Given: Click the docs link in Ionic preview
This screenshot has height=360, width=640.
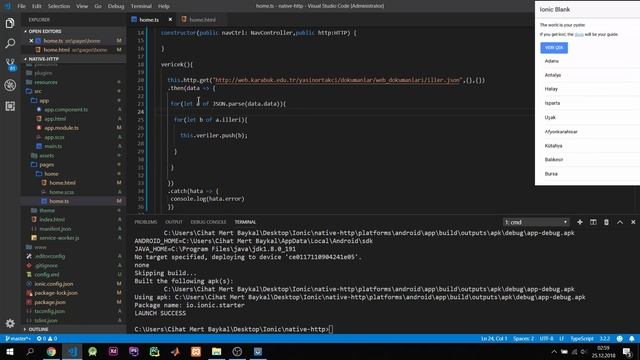Looking at the screenshot, I should 579,35.
